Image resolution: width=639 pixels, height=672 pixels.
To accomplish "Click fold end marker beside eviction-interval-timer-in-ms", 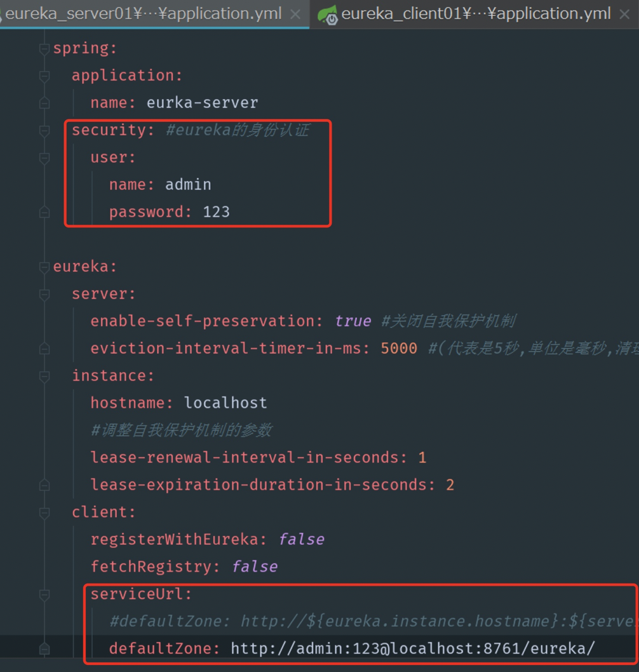I will point(44,349).
